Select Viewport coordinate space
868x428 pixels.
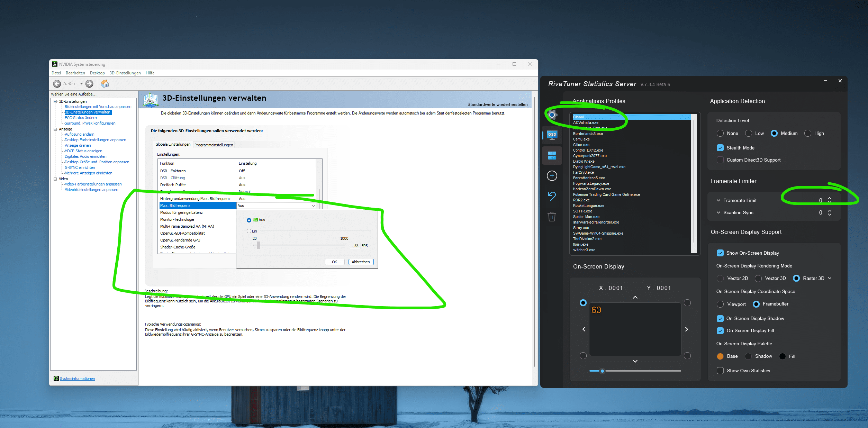pyautogui.click(x=720, y=304)
